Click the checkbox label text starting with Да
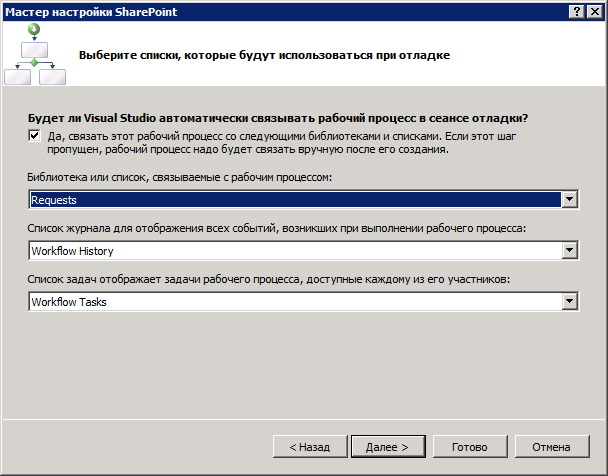 [x=282, y=143]
